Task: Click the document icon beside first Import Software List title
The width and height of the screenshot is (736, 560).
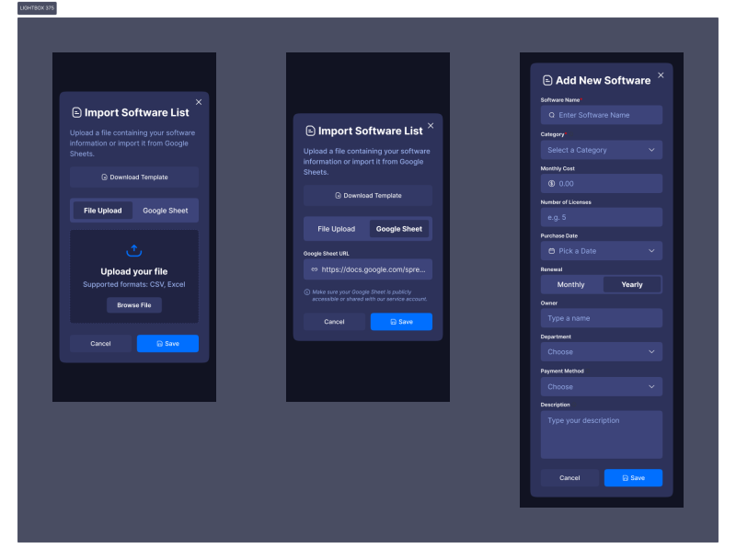Action: (76, 112)
